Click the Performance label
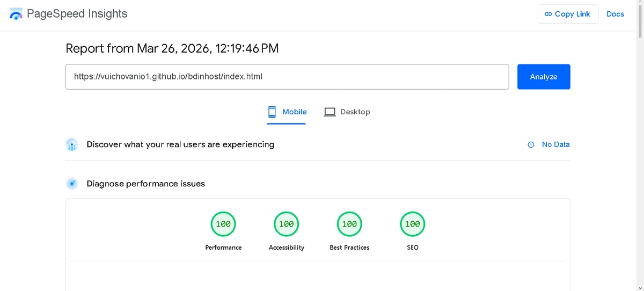This screenshot has height=291, width=644. 223,248
